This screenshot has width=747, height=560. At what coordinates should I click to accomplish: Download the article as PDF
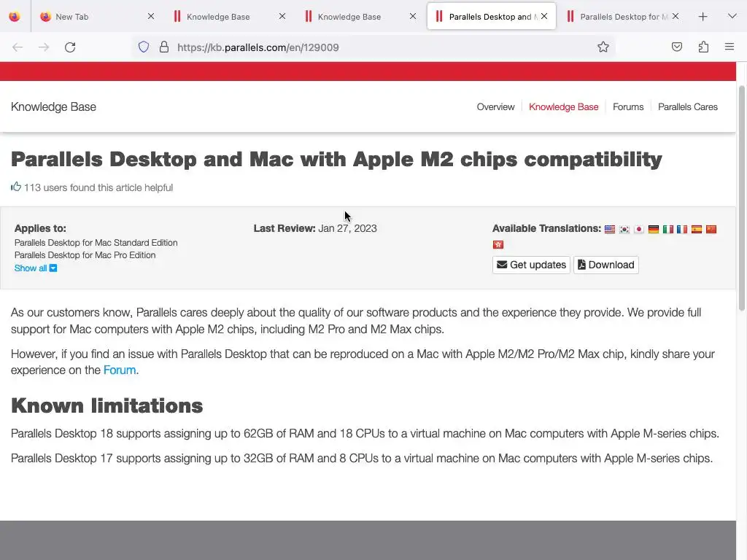click(x=606, y=265)
